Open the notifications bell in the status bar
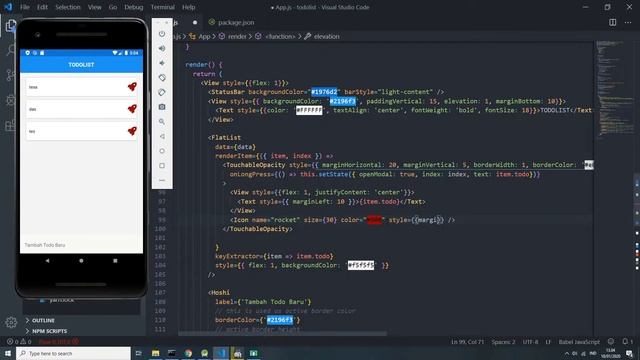The width and height of the screenshot is (640, 360). tap(625, 342)
